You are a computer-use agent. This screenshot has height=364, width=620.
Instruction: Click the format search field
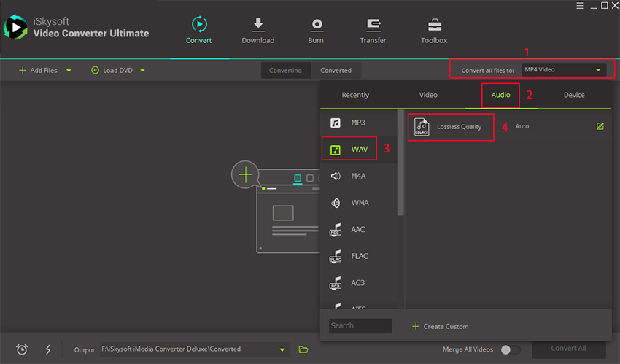click(x=360, y=326)
